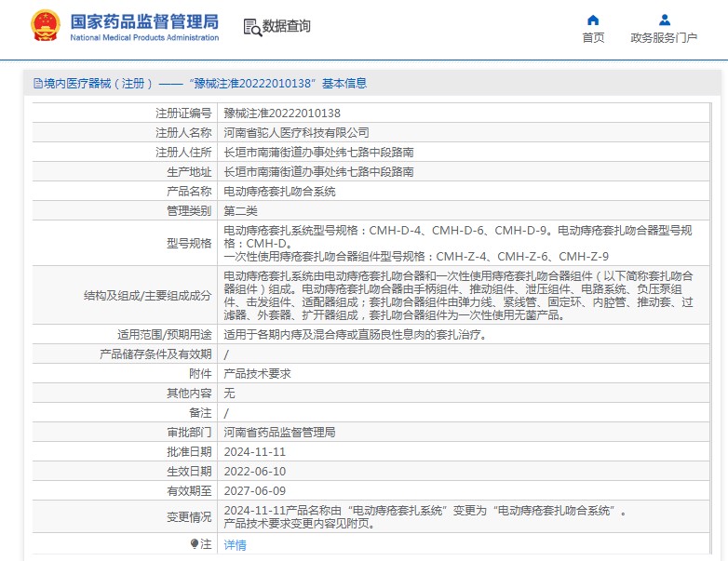Click the 附件 row label

(x=200, y=374)
